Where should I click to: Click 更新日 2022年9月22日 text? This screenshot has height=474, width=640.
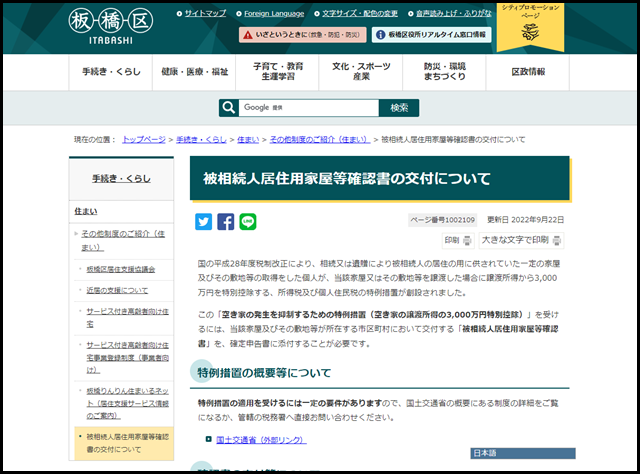coord(525,220)
